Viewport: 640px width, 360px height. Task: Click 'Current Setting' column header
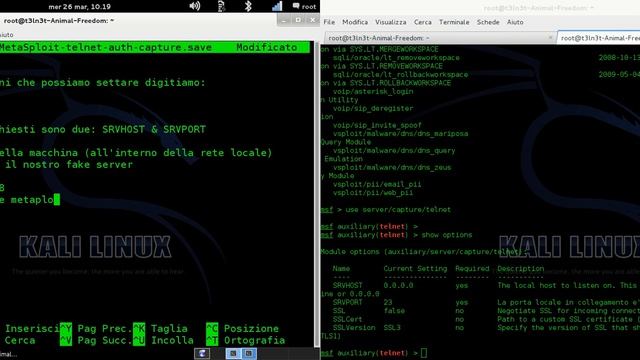(x=415, y=269)
